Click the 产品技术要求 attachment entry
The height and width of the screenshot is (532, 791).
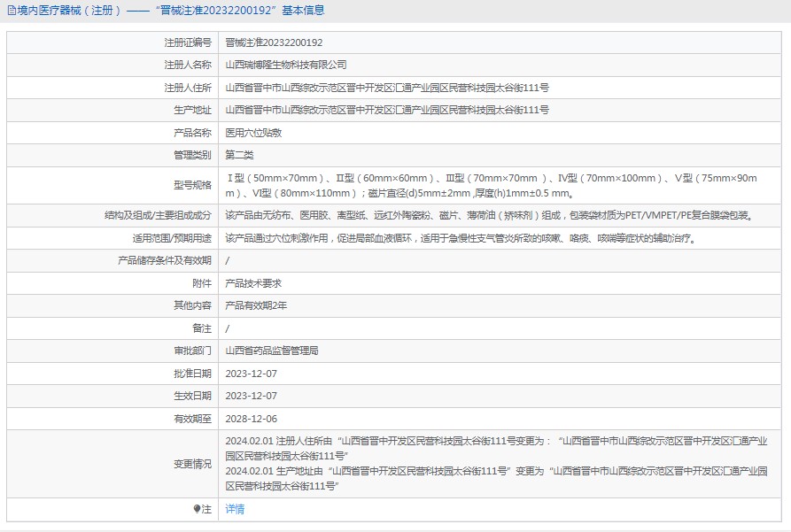(x=253, y=283)
